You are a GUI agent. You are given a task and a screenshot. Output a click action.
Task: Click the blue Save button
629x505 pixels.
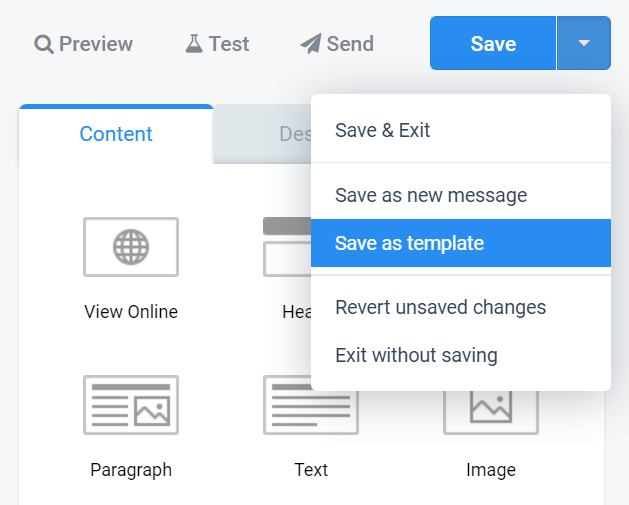point(493,43)
